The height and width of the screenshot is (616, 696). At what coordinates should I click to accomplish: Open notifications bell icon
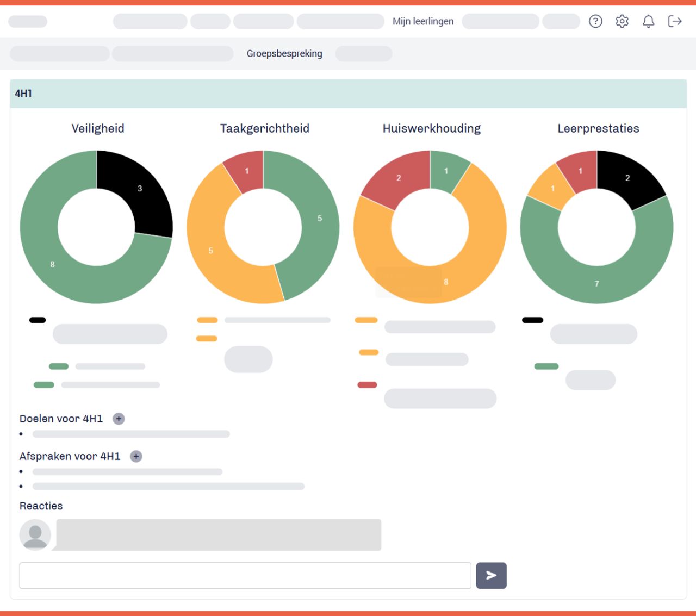click(648, 21)
